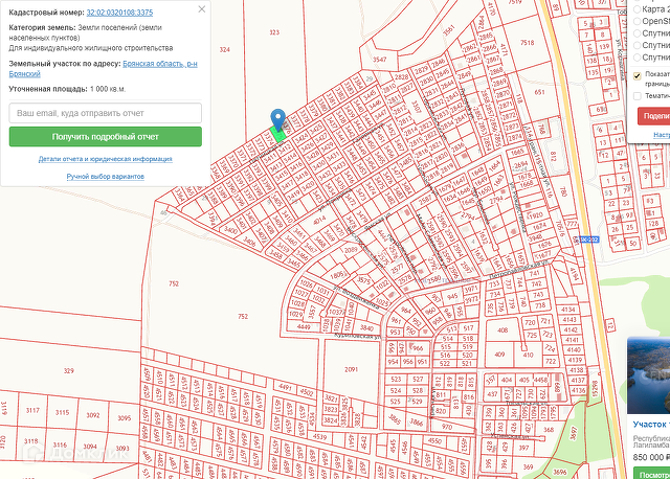Click parcel 2089 on the map

pos(351,250)
